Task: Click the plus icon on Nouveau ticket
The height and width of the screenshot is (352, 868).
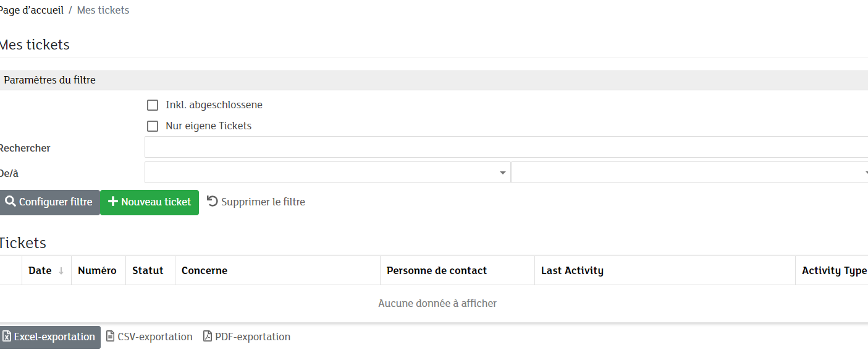Action: [x=112, y=202]
